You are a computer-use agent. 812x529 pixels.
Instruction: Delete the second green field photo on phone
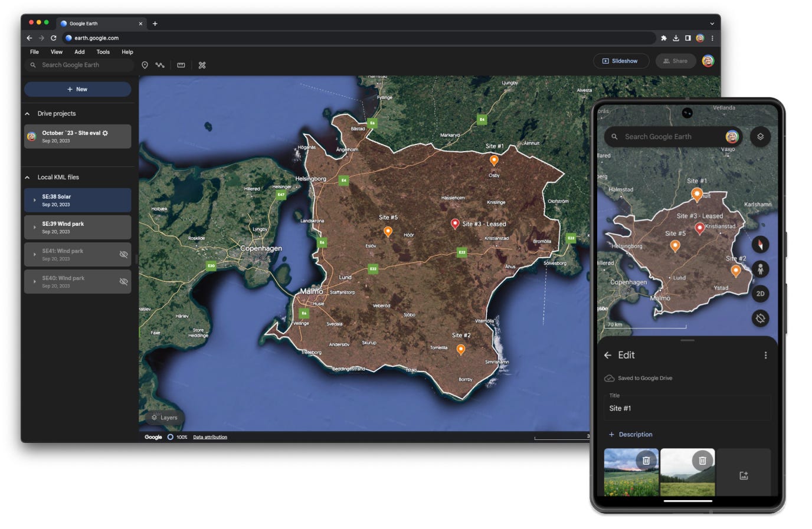702,460
